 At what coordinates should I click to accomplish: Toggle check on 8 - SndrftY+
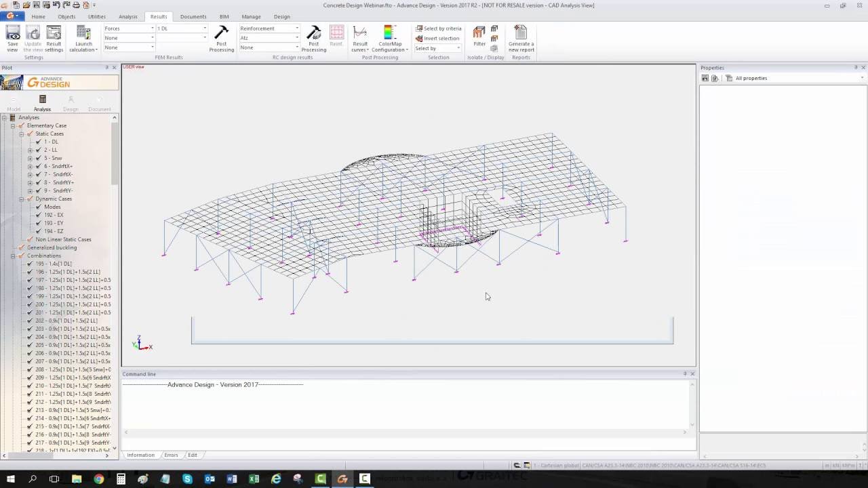coord(39,182)
